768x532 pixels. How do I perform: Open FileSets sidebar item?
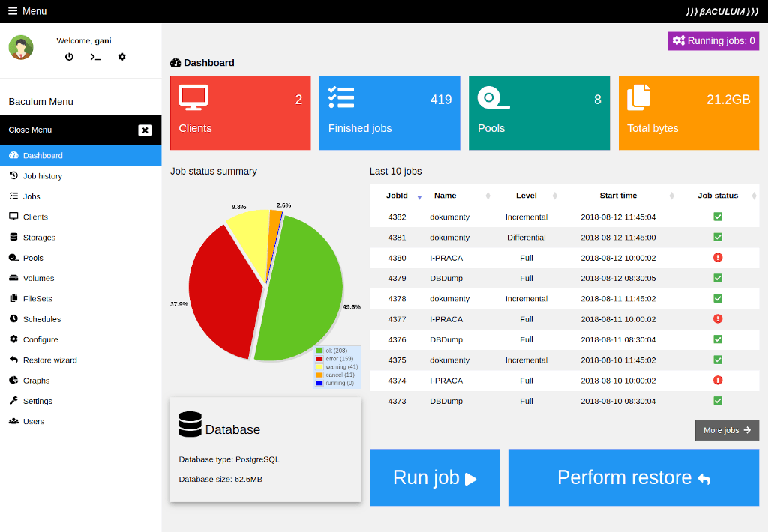[81, 298]
